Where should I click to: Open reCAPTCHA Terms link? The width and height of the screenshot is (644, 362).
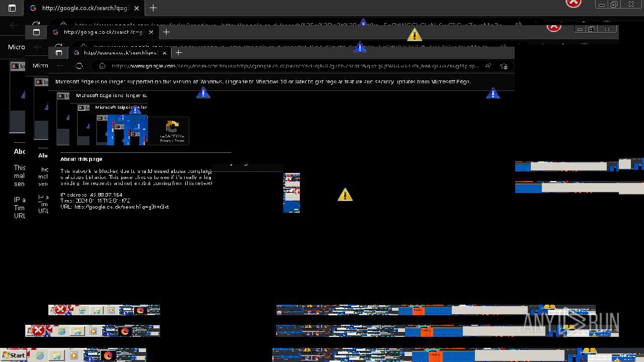(x=180, y=141)
